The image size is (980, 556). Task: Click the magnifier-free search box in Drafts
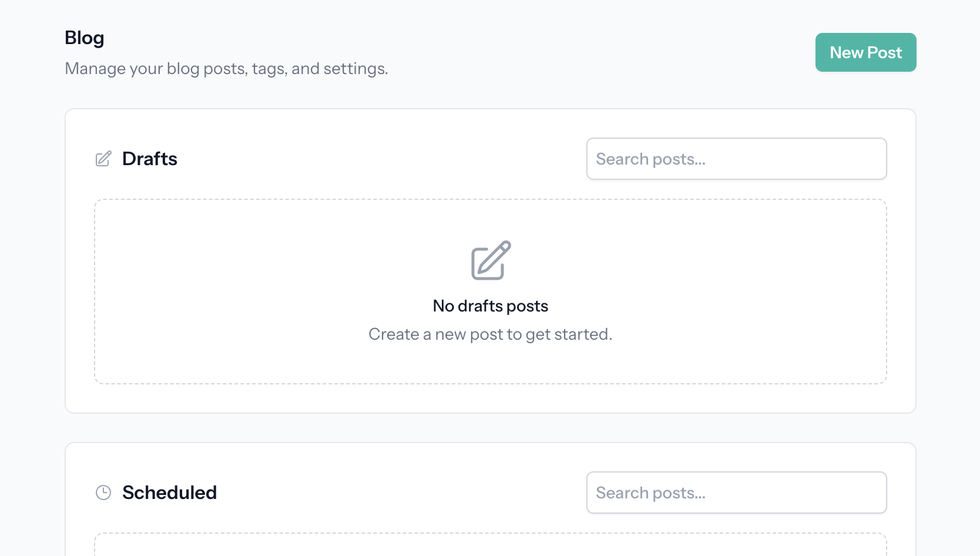point(736,159)
